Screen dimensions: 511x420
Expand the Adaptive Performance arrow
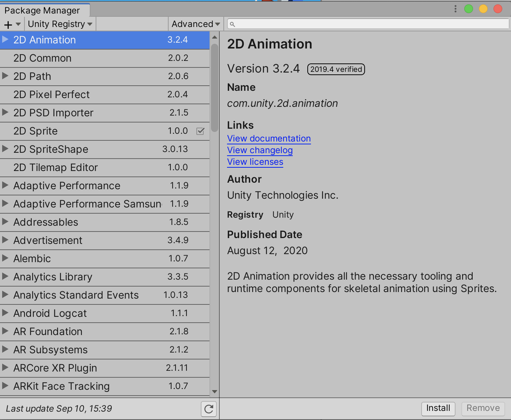5,185
